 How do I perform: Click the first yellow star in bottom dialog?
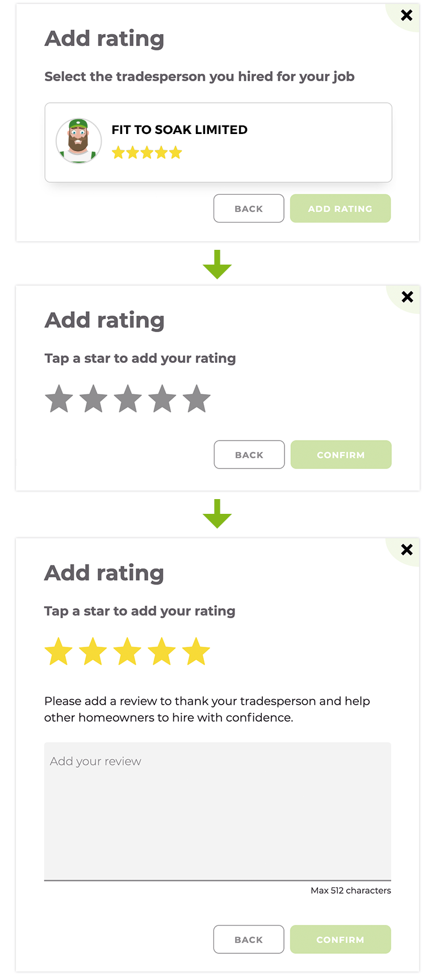pyautogui.click(x=58, y=651)
